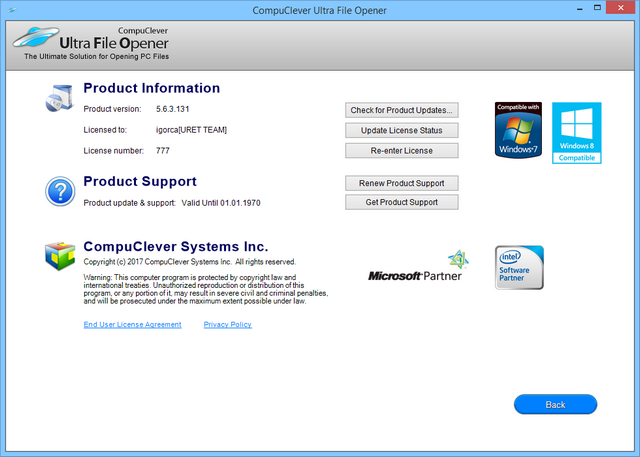Click the Product Support question mark icon
The height and width of the screenshot is (457, 640).
59,191
